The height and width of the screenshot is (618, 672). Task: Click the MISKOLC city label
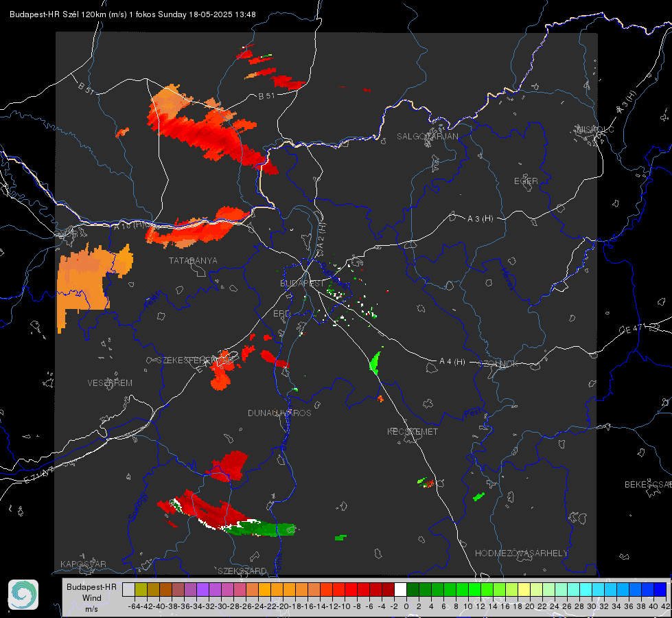click(596, 130)
